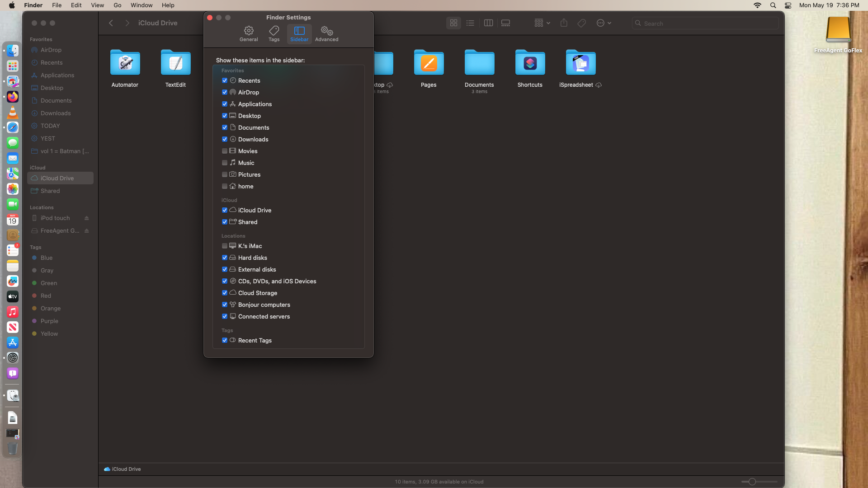The image size is (868, 488).
Task: Click the Share toolbar icon
Action: pos(564,23)
